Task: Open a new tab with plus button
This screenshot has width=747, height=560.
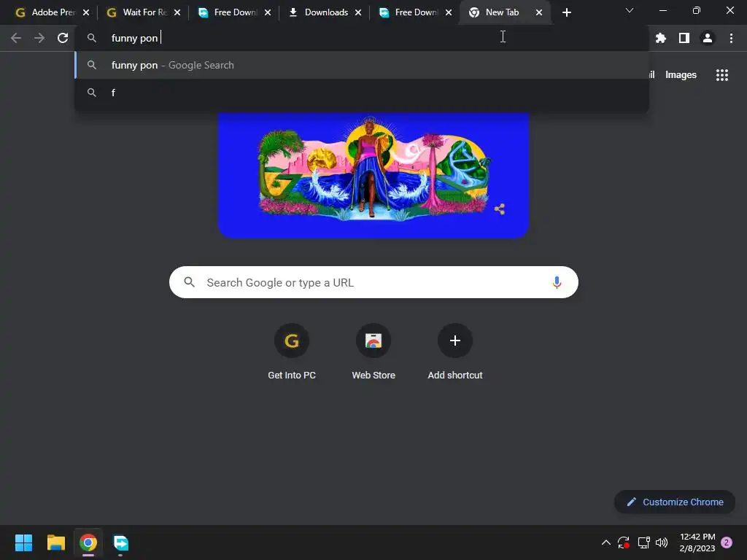Action: (x=566, y=12)
